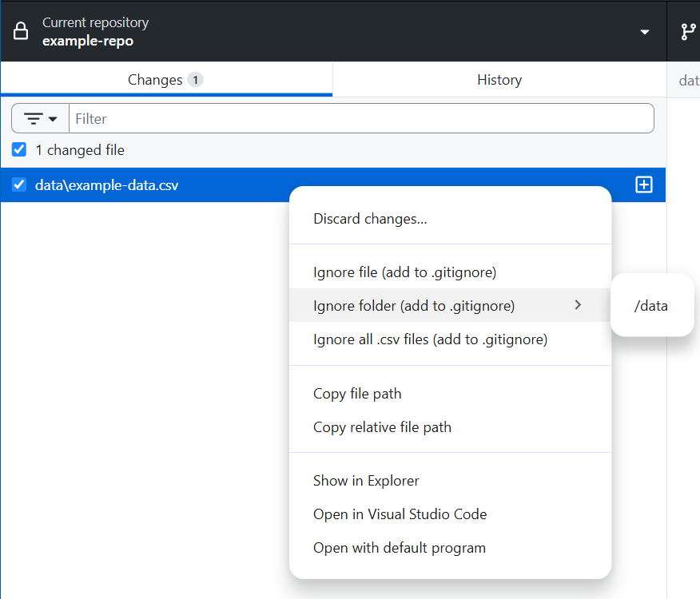The width and height of the screenshot is (700, 599).
Task: Select the Changes tab
Action: point(165,80)
